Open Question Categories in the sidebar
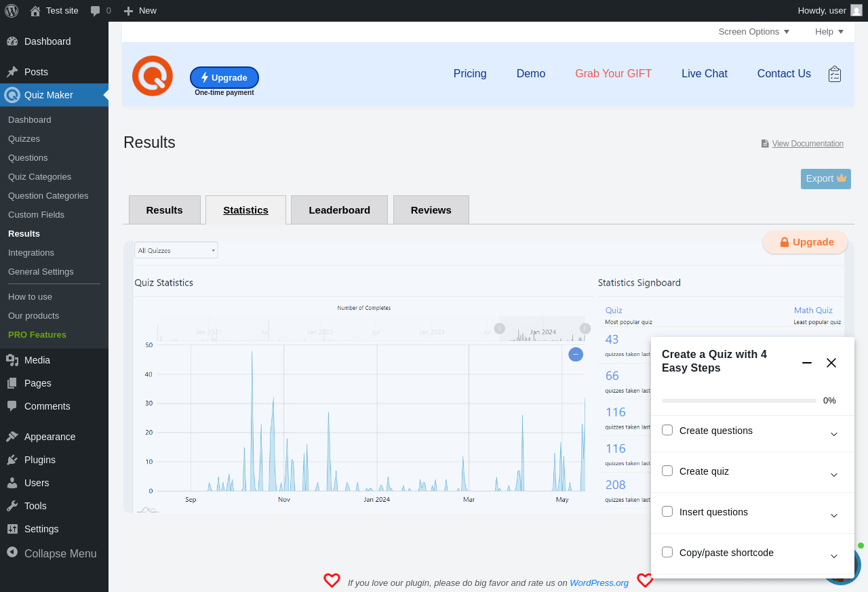This screenshot has width=868, height=592. [x=48, y=195]
